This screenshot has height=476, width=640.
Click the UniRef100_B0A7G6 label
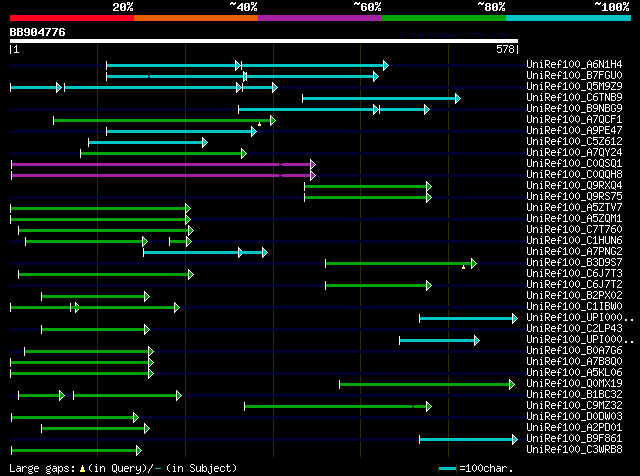pos(574,351)
